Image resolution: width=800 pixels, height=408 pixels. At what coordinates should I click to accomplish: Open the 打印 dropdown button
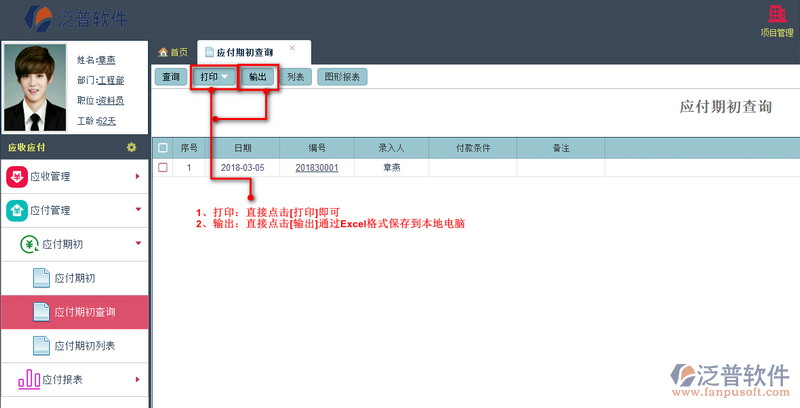click(215, 76)
